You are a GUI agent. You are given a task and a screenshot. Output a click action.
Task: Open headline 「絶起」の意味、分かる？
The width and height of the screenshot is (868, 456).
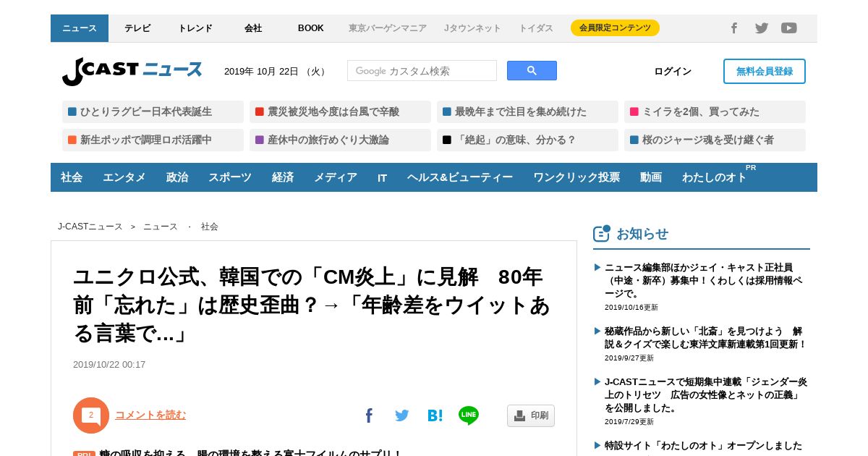(527, 140)
